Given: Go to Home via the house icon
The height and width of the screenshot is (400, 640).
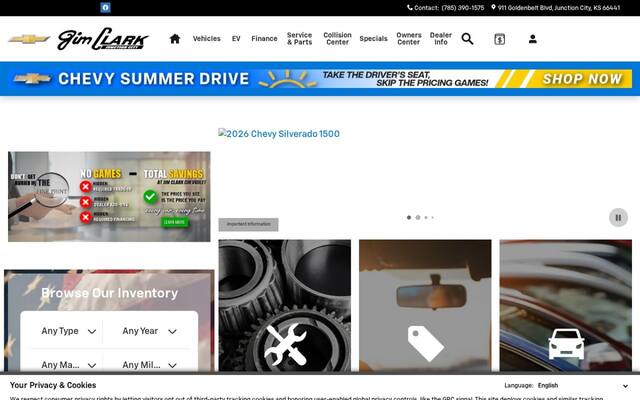Looking at the screenshot, I should tap(175, 39).
